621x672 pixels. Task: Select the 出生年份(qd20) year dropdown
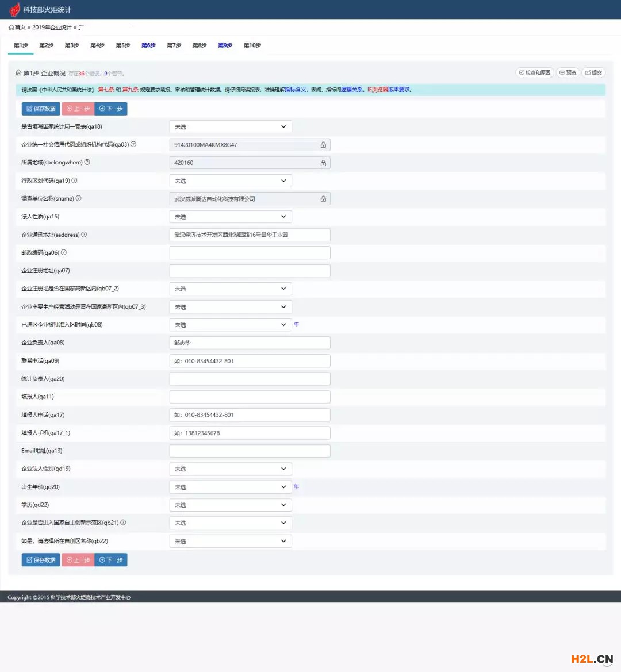(231, 487)
